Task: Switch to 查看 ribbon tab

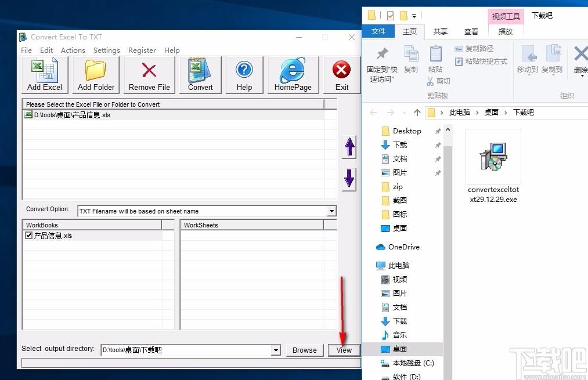Action: coord(471,31)
